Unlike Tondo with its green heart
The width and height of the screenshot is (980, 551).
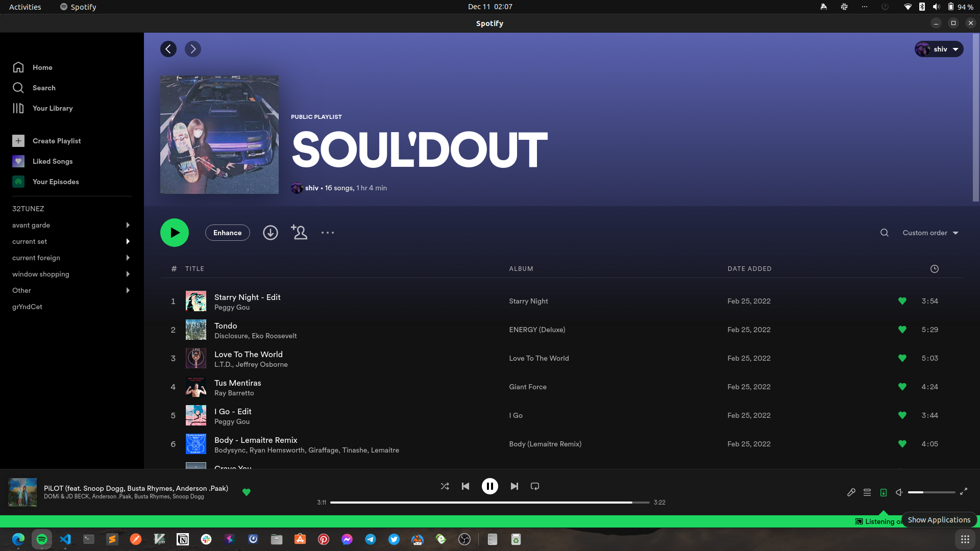(902, 330)
